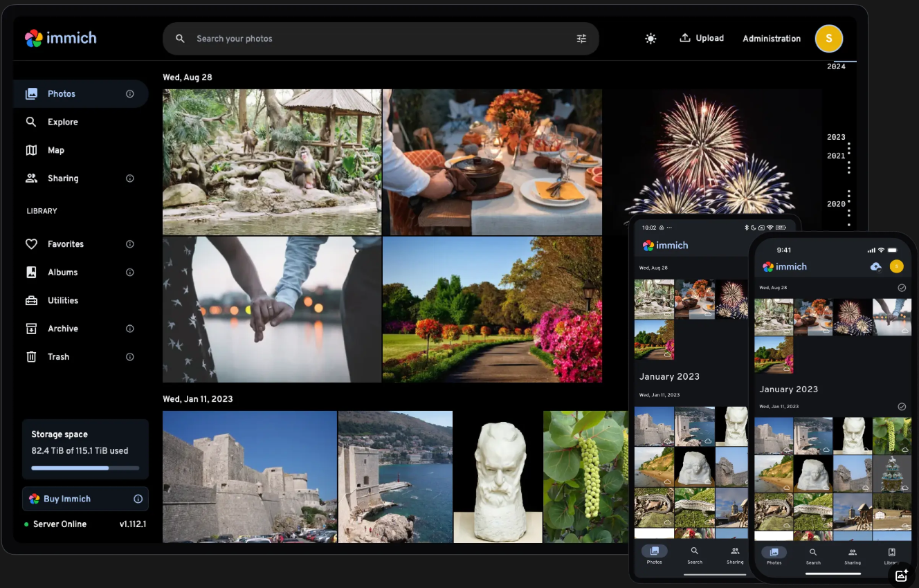The image size is (919, 588).
Task: Open Explore in the sidebar
Action: [x=81, y=122]
